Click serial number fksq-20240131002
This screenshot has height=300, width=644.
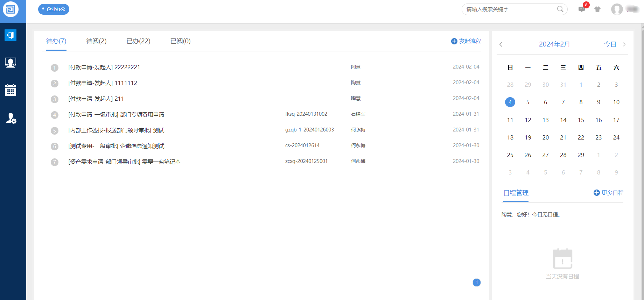306,114
